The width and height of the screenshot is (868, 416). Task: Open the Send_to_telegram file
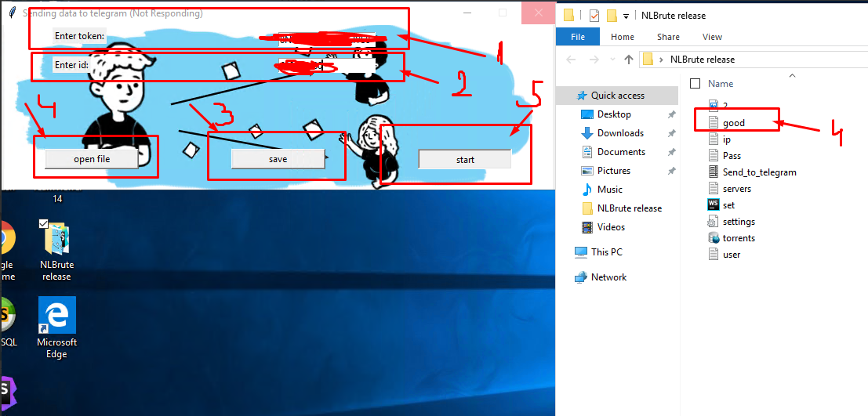coord(759,172)
